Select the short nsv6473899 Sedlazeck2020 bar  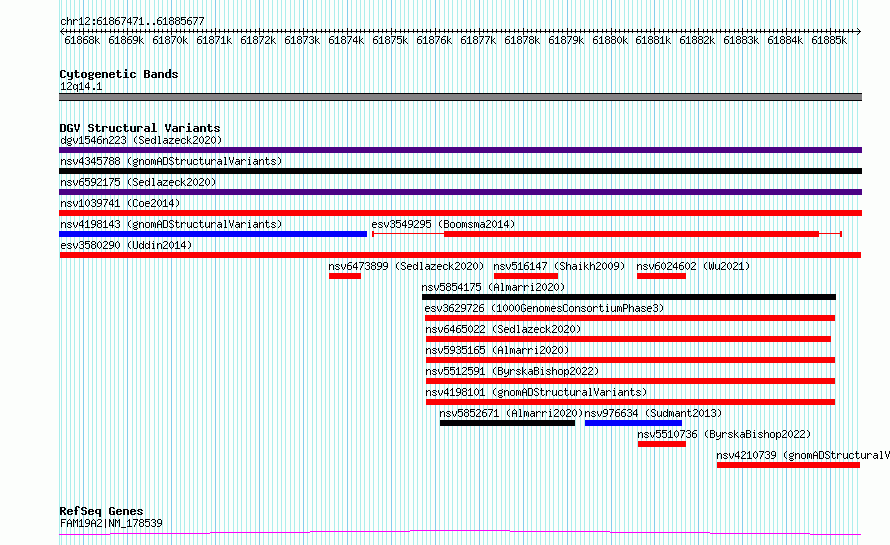(x=345, y=276)
